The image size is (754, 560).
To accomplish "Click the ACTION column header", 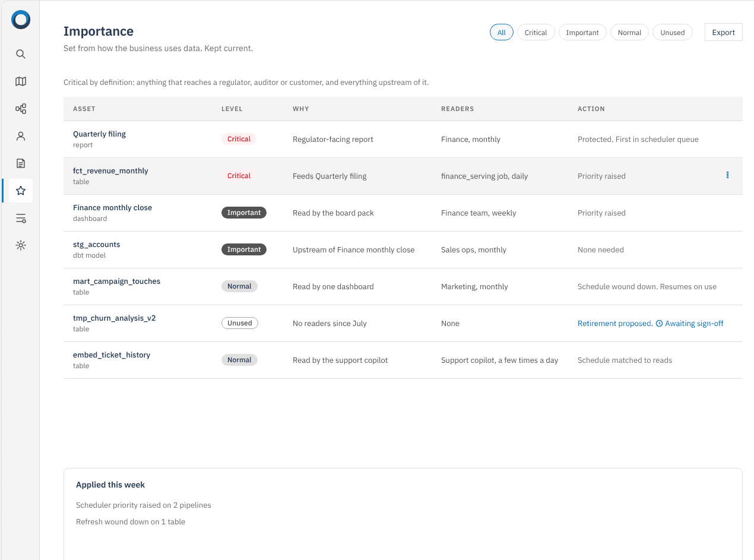I will [591, 109].
